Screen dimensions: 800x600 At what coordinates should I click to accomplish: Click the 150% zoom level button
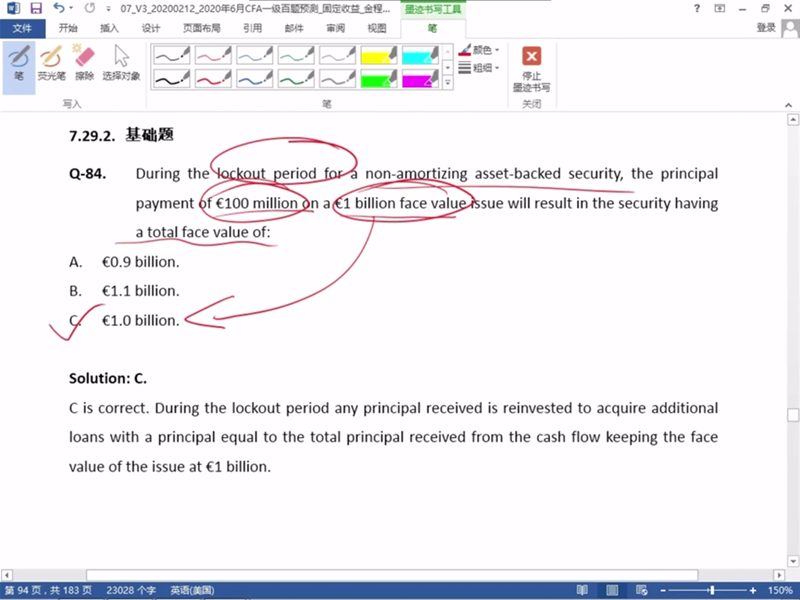click(780, 591)
